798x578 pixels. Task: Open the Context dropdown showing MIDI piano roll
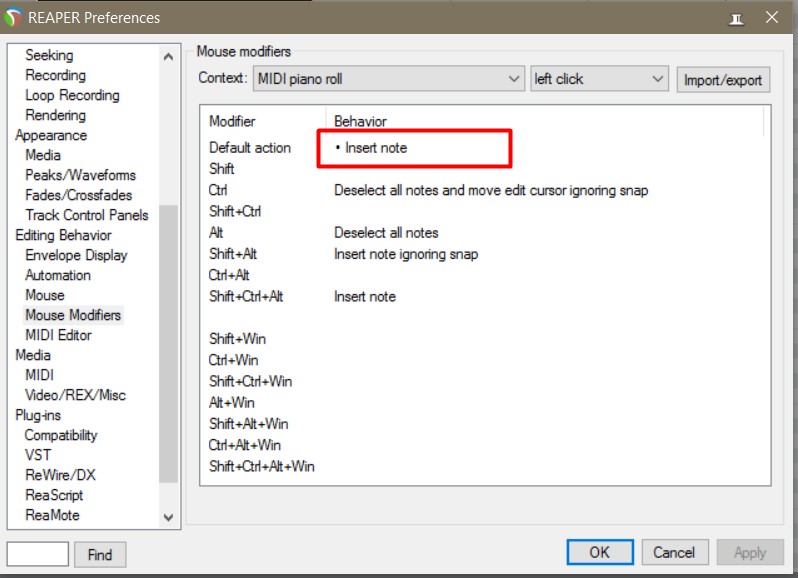pyautogui.click(x=388, y=79)
